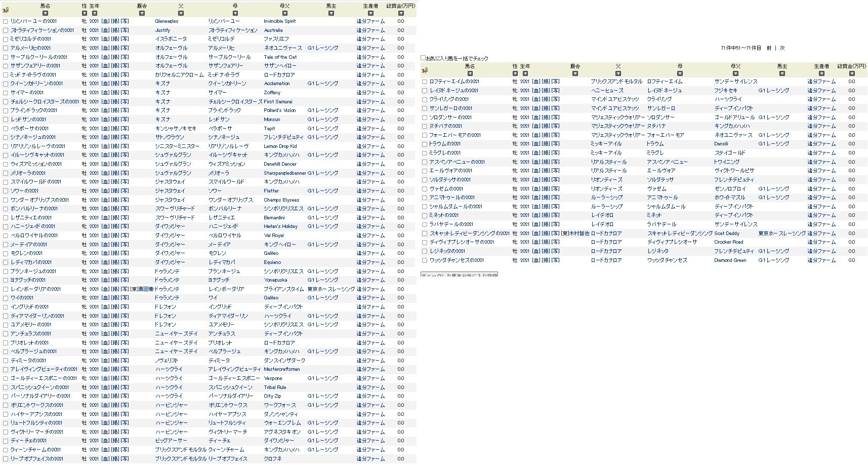Open [写] photos for キエルシークロイスターズの2021
The image size is (868, 465).
(125, 102)
